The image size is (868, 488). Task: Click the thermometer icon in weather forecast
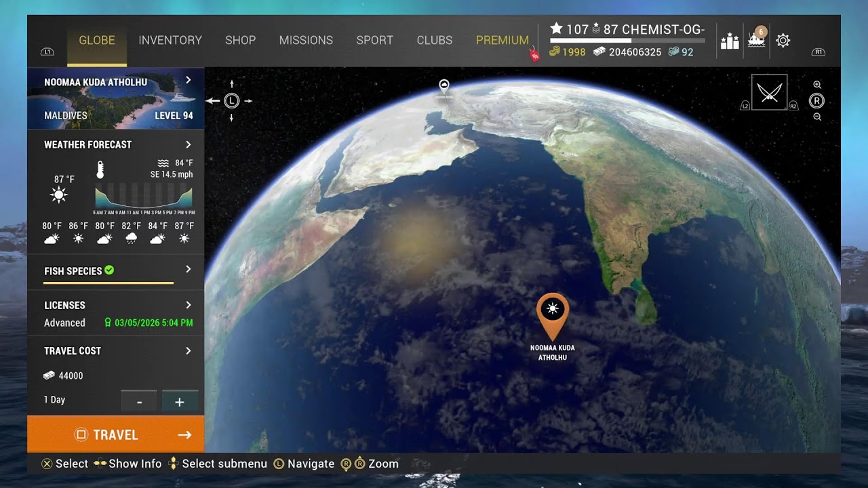coord(100,169)
